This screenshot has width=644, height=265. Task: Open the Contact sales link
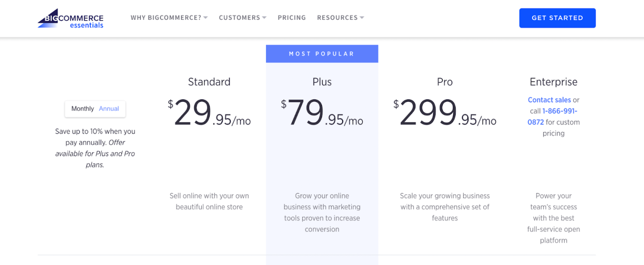coord(549,100)
